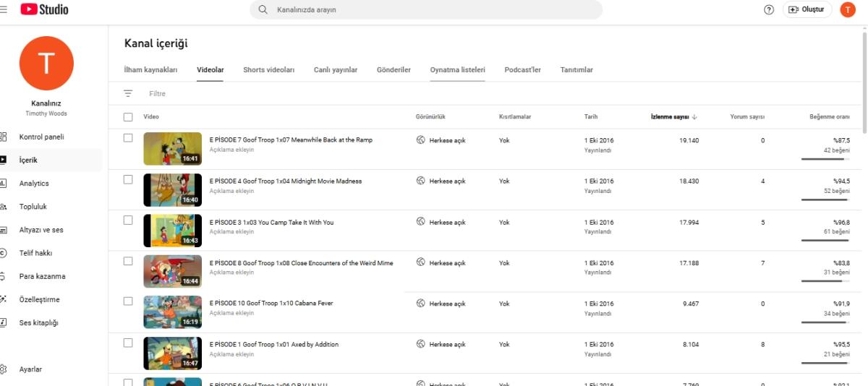
Task: Click the İçerik content icon
Action: (x=4, y=160)
